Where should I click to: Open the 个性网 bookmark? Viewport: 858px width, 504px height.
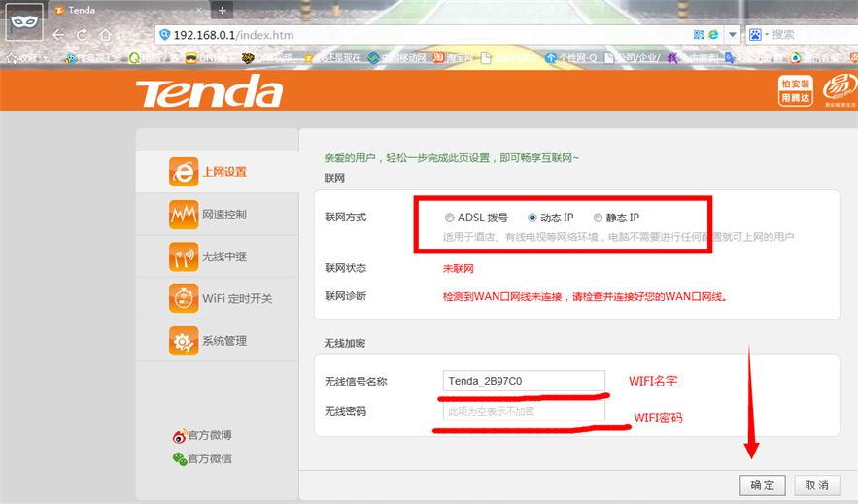pos(571,58)
